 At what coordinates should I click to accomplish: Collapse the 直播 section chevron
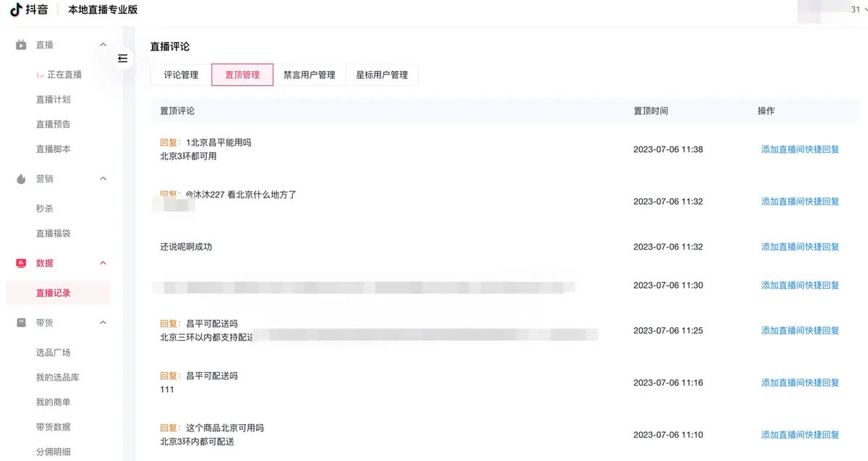click(x=103, y=45)
